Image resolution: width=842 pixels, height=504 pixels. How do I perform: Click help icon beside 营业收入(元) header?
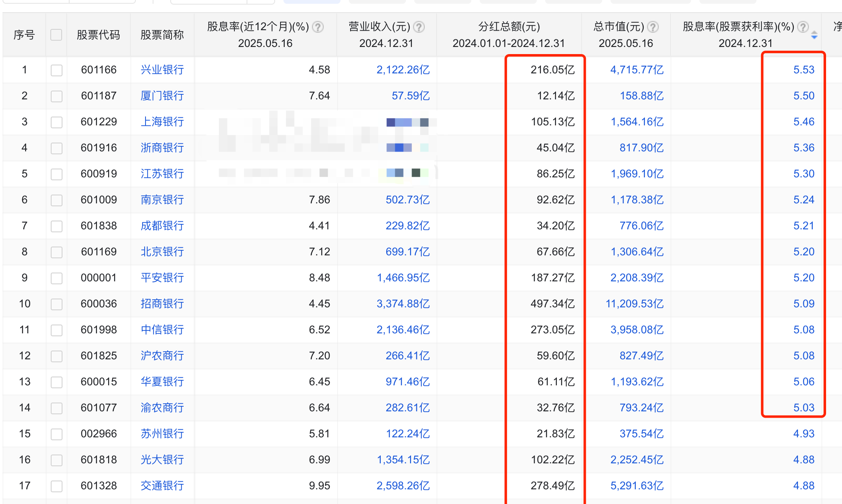pos(418,27)
